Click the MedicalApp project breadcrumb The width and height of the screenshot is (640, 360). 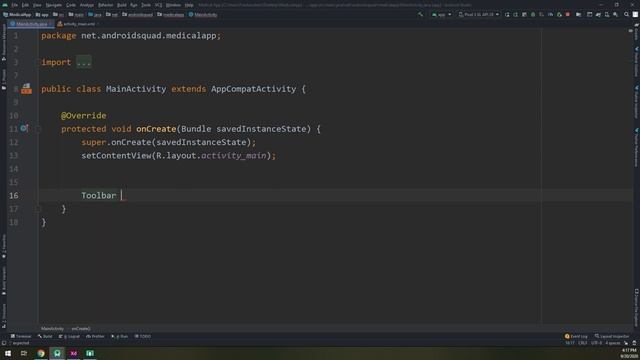point(17,15)
